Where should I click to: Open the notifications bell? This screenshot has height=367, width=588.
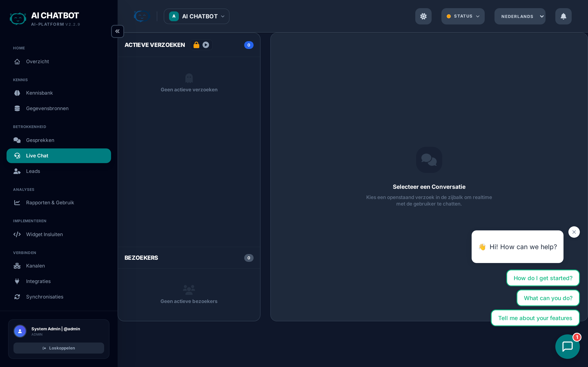coord(563,16)
